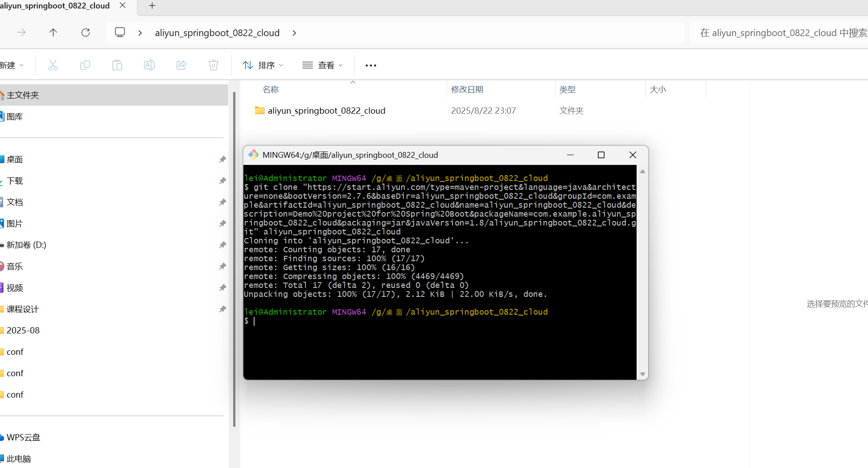Unpin 视频 using its pin icon
This screenshot has height=468, width=868.
pos(222,287)
